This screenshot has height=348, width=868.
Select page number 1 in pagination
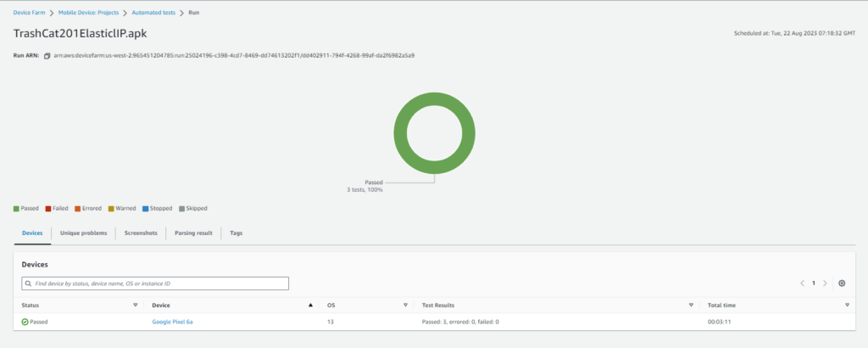tap(813, 283)
